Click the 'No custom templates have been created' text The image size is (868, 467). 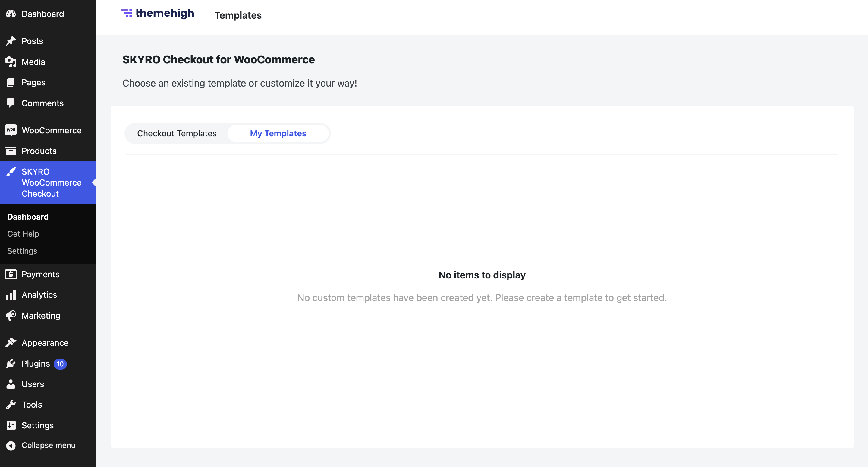[482, 298]
